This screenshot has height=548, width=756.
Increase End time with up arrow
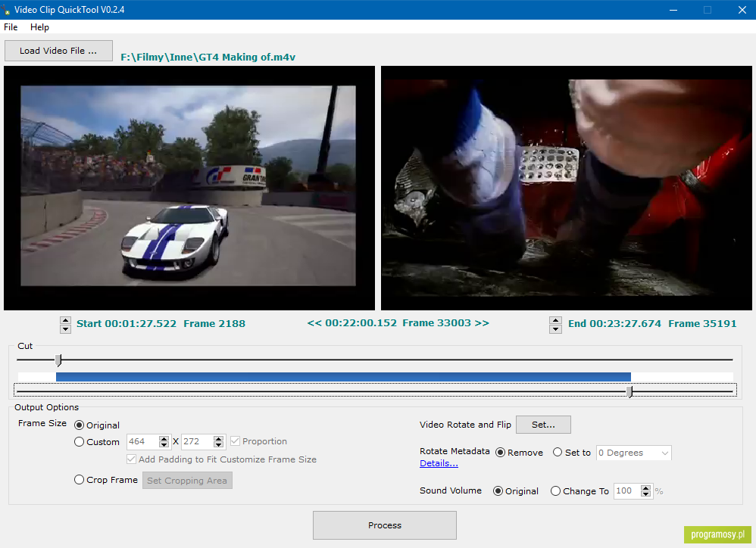pos(555,320)
